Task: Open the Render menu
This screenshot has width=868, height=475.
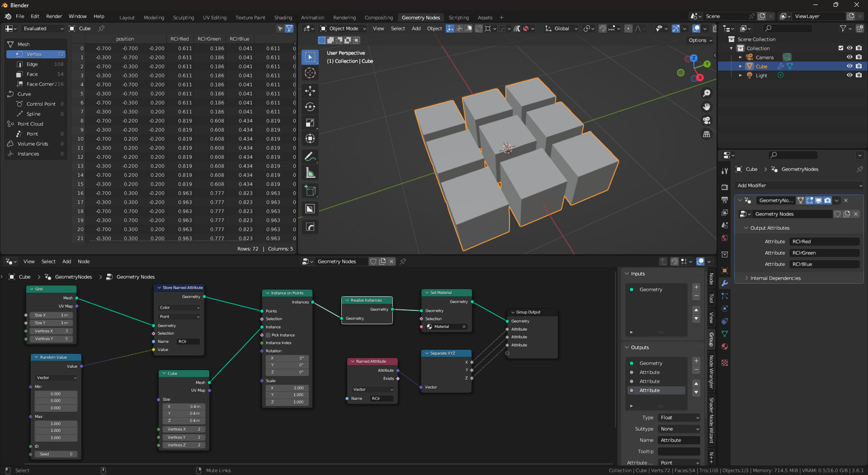Action: click(x=54, y=16)
